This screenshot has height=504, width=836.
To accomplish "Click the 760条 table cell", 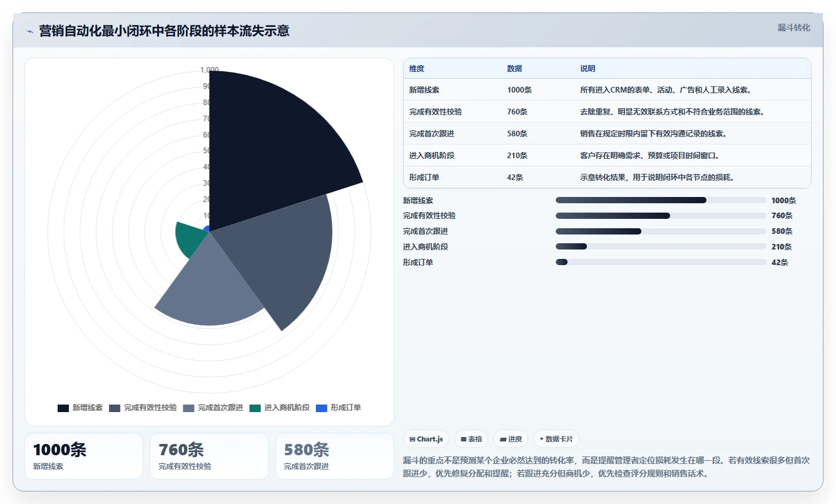I will pyautogui.click(x=517, y=112).
